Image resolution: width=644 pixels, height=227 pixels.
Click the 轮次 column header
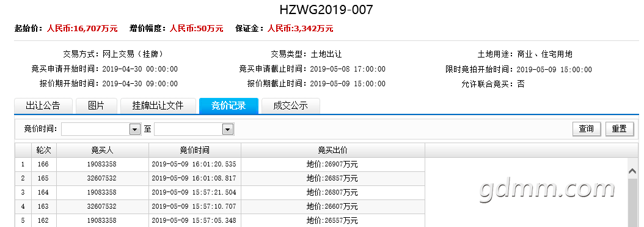(44, 150)
